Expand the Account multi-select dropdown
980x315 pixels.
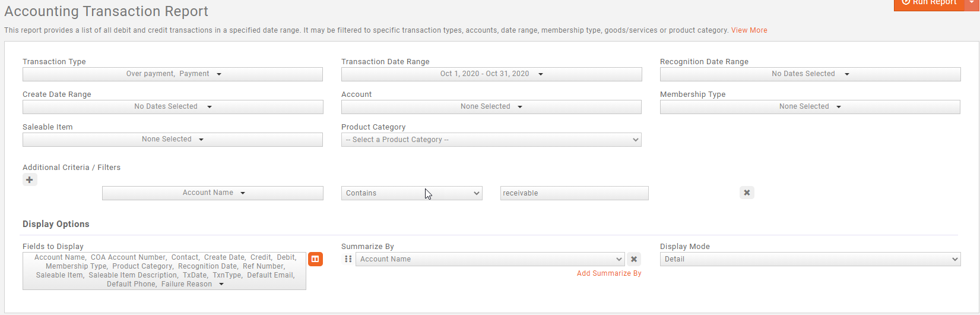click(491, 107)
